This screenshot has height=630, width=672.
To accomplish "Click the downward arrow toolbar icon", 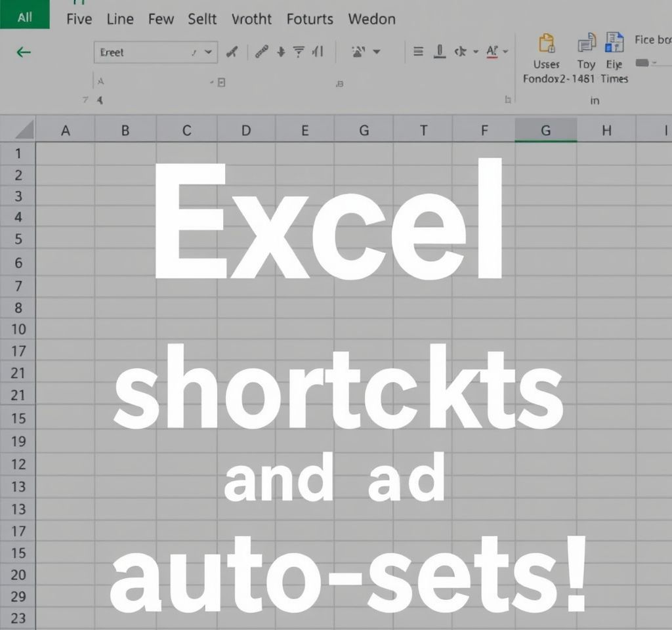I will pos(281,52).
